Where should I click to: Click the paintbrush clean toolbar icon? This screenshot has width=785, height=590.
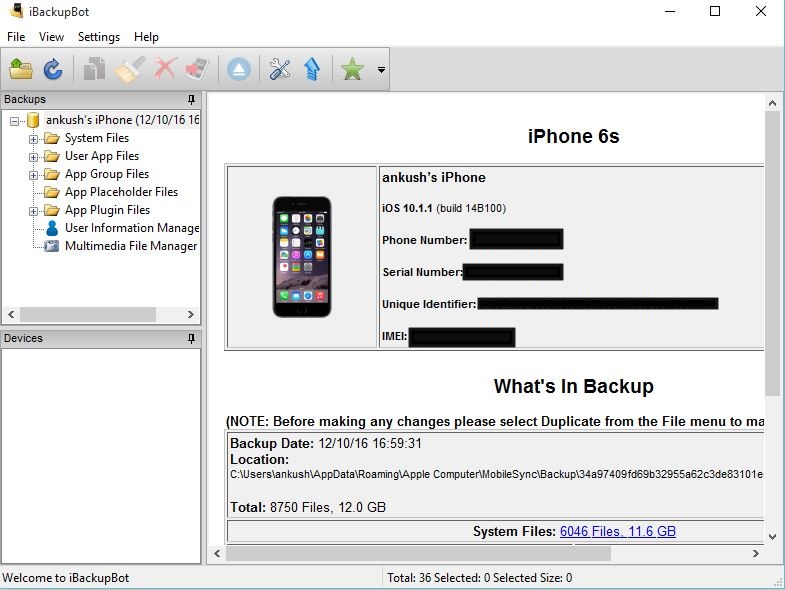[x=130, y=69]
